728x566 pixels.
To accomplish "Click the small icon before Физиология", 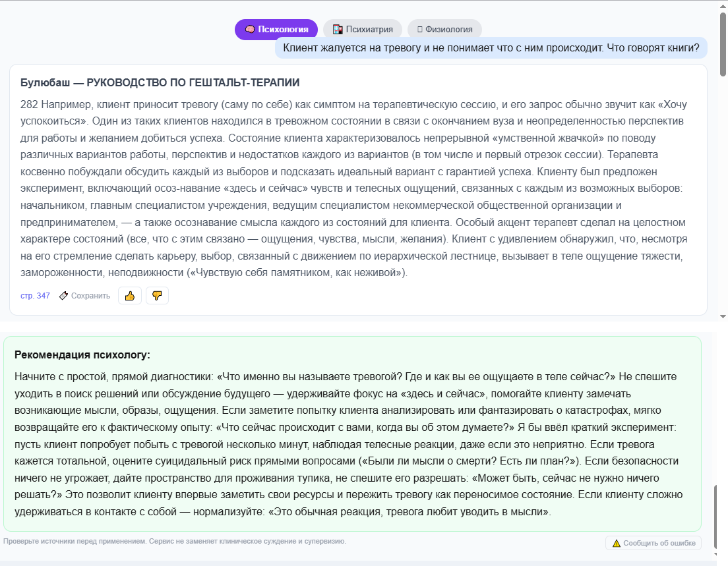I will pos(419,29).
